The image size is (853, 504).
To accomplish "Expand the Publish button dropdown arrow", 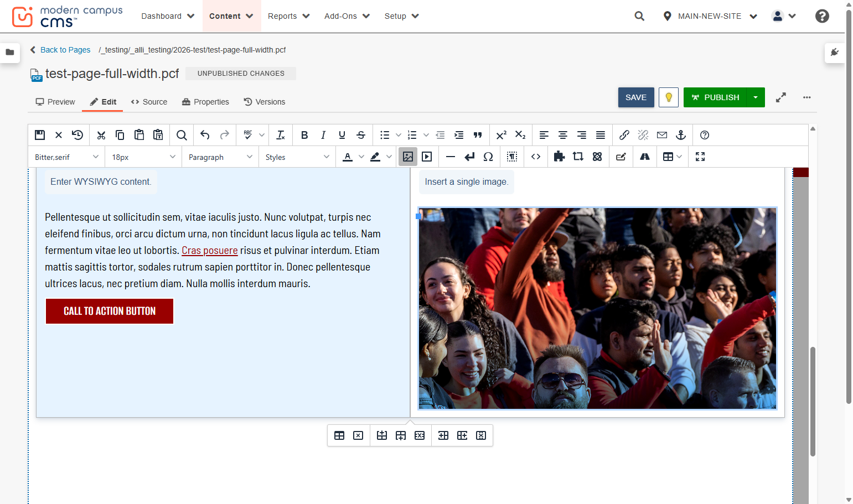I will [756, 97].
